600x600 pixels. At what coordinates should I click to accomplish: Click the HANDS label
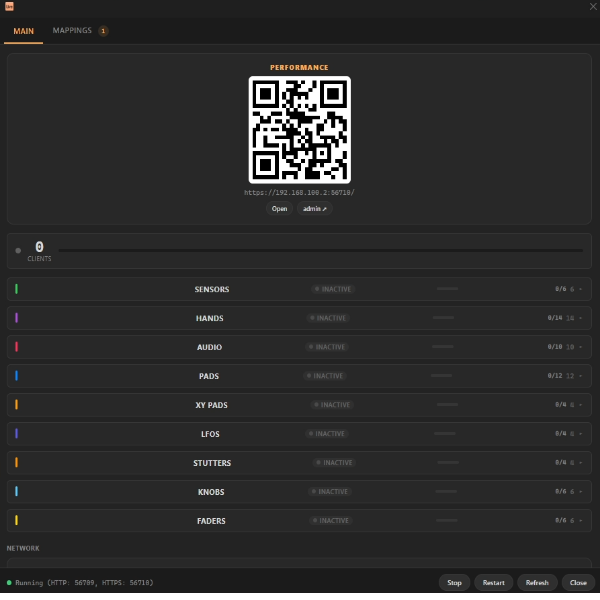(209, 318)
